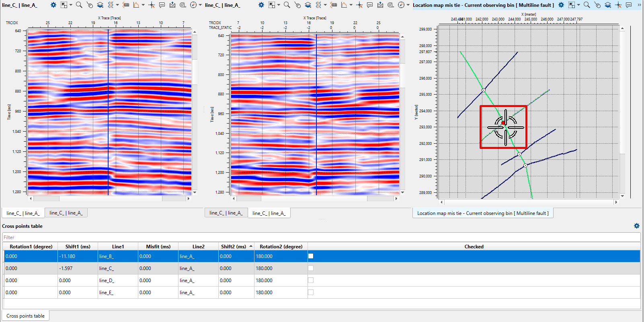This screenshot has width=644, height=322.
Task: Tick the Checked box for line_C_ row
Action: [x=311, y=268]
